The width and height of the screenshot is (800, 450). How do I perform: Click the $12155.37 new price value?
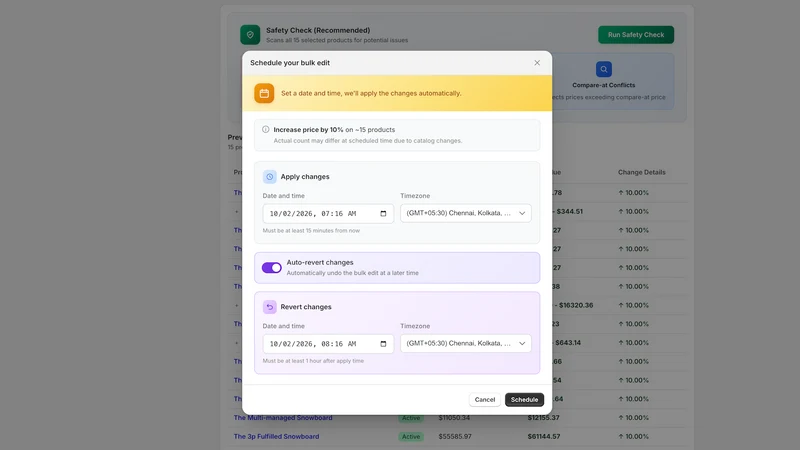click(543, 417)
